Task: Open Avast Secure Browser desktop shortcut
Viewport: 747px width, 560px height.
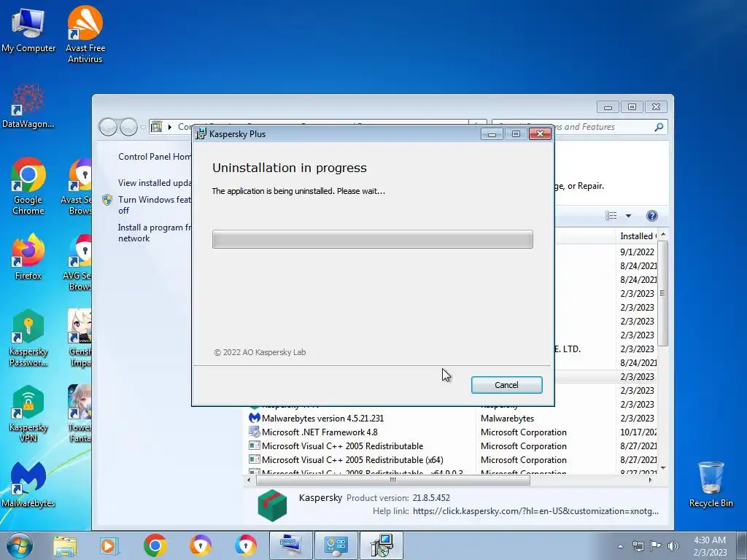Action: (79, 186)
